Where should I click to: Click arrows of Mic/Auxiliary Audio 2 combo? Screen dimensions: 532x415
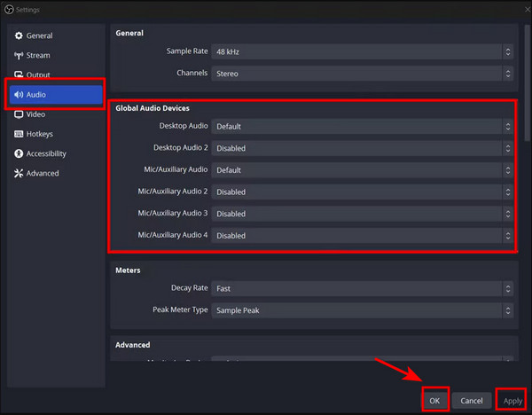[x=508, y=192]
